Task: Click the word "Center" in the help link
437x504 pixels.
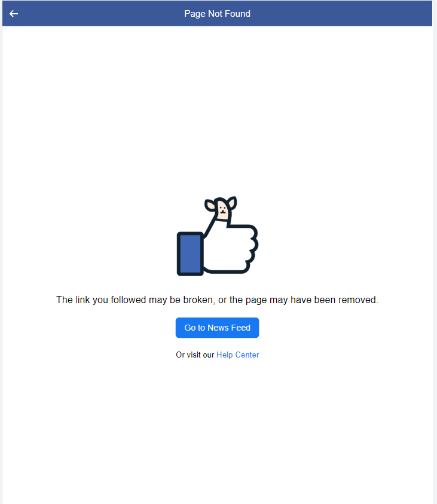Action: point(247,355)
